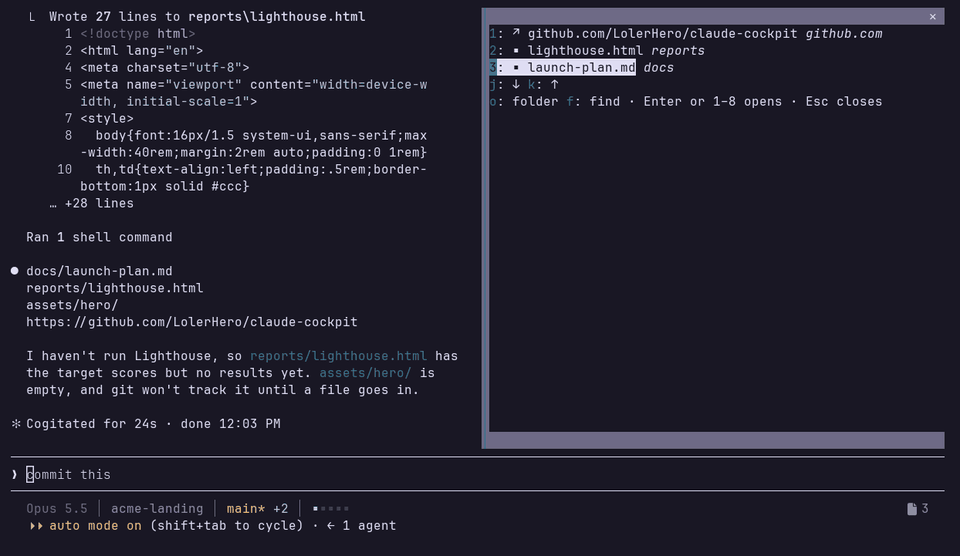The height and width of the screenshot is (556, 960).
Task: Select lighthouse.html reports entry in picker
Action: pyautogui.click(x=597, y=51)
